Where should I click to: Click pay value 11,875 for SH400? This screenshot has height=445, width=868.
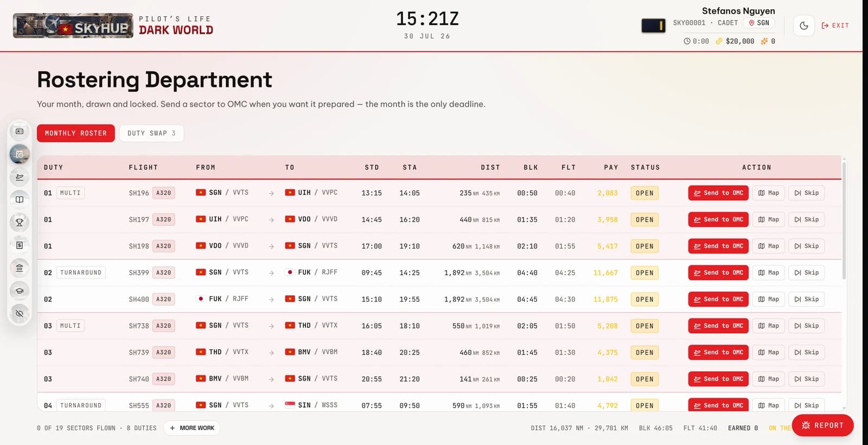click(605, 300)
